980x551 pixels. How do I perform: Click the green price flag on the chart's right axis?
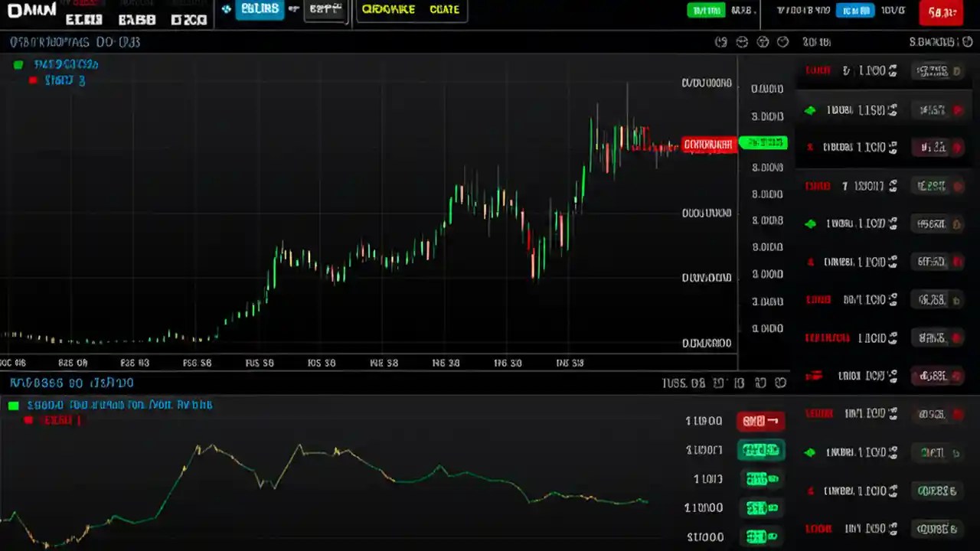point(763,143)
